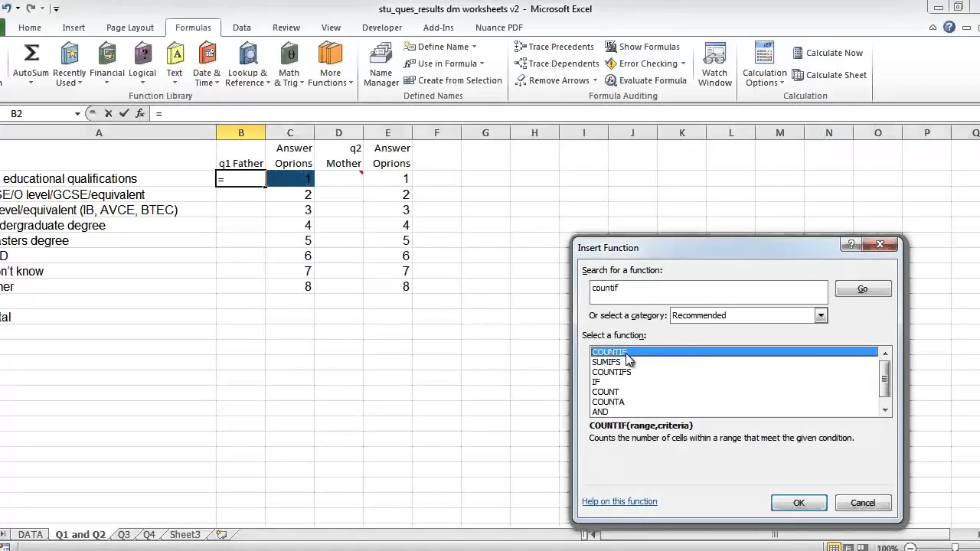Click the Redo button in Quick Access

tap(31, 8)
